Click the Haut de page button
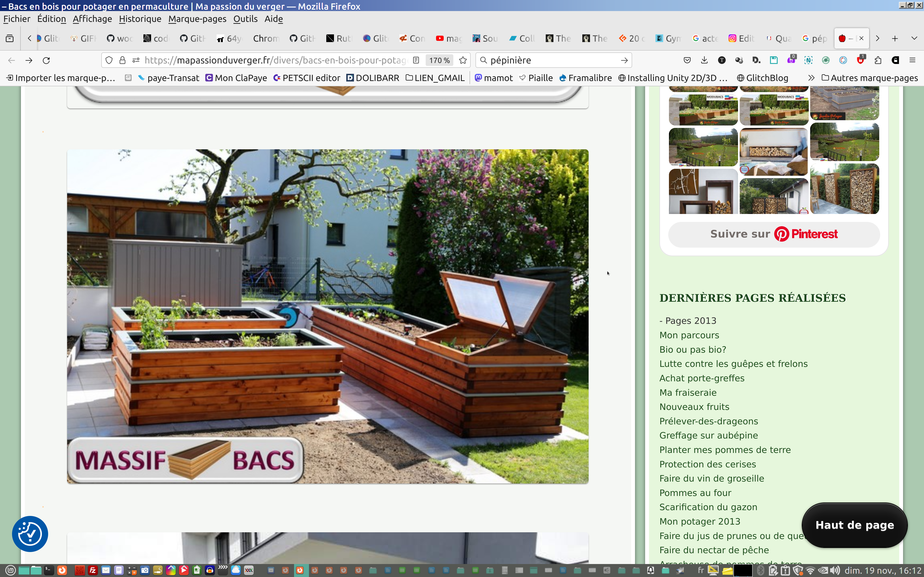 click(854, 525)
